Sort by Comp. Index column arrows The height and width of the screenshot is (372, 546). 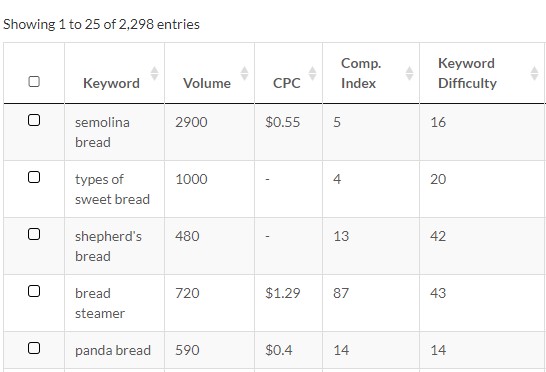tap(410, 73)
